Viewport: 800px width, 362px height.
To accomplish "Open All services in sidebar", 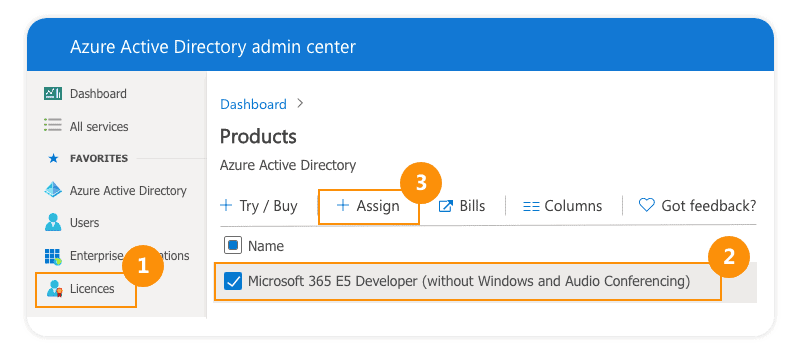I will pos(99,126).
